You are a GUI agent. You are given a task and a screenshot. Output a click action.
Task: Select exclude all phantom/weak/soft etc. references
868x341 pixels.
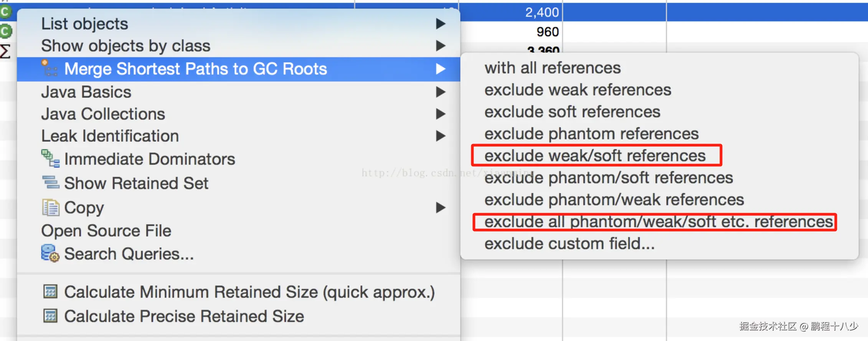tap(658, 222)
